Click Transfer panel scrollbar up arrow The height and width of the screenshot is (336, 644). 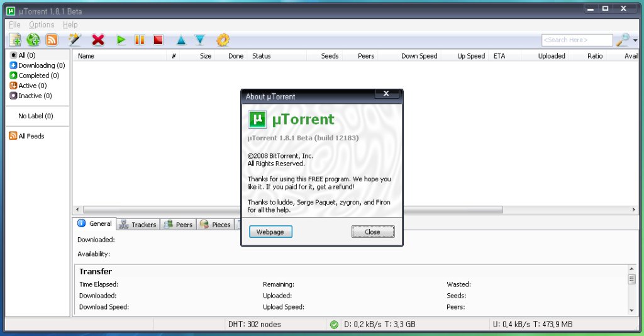(x=631, y=269)
